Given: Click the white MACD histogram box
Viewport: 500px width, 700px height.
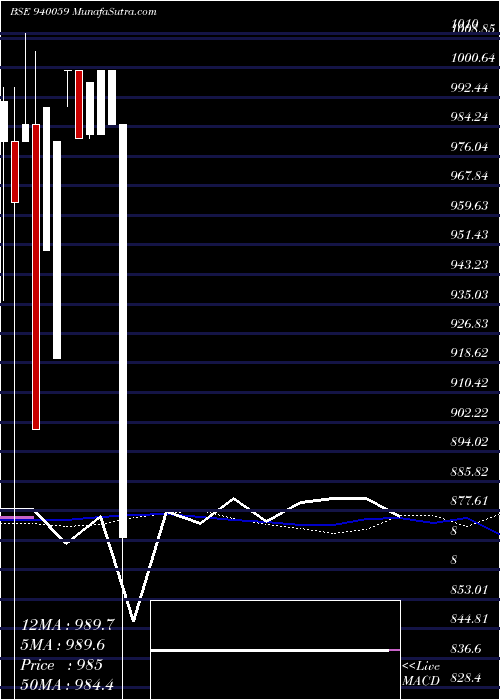Looking at the screenshot, I should tap(276, 650).
